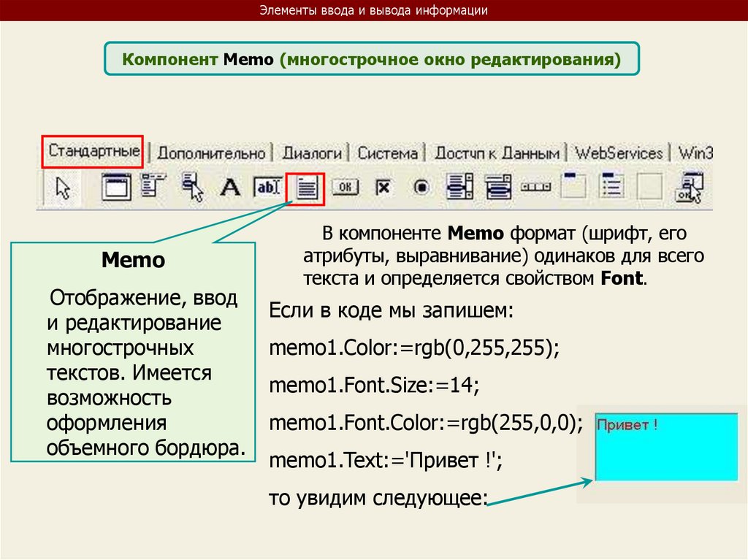The width and height of the screenshot is (748, 560).
Task: Choose the PopupMenu component icon
Action: coord(193,188)
